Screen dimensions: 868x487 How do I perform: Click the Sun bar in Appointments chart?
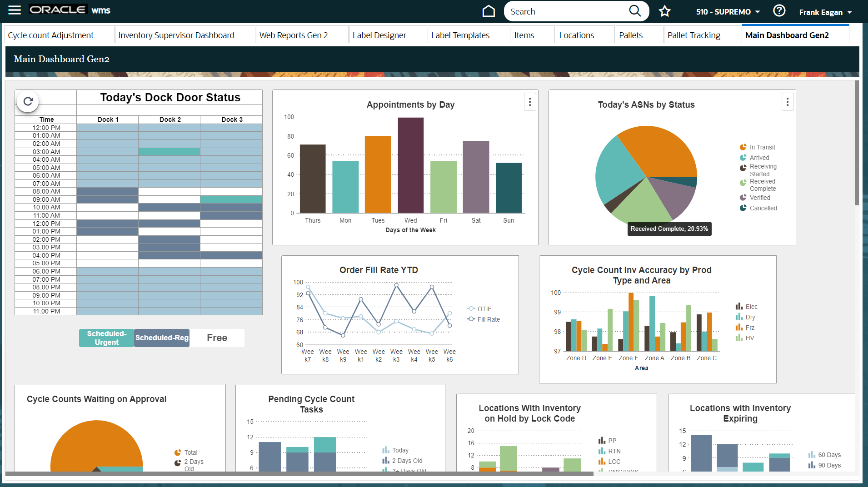click(x=509, y=188)
